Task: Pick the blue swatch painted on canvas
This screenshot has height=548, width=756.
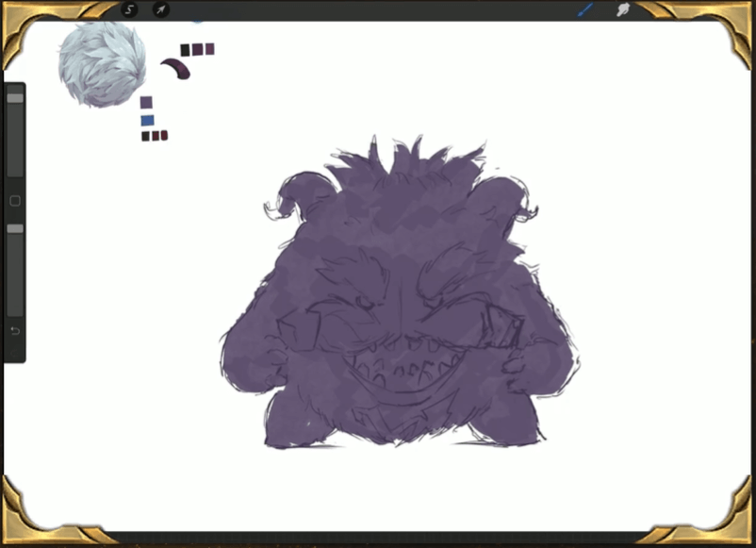Action: pyautogui.click(x=148, y=120)
